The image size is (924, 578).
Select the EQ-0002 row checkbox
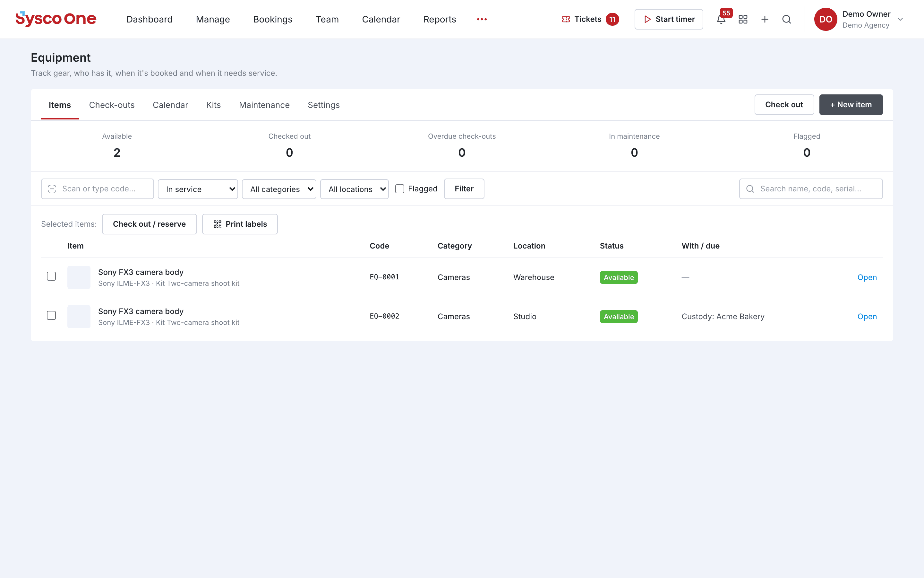51,315
